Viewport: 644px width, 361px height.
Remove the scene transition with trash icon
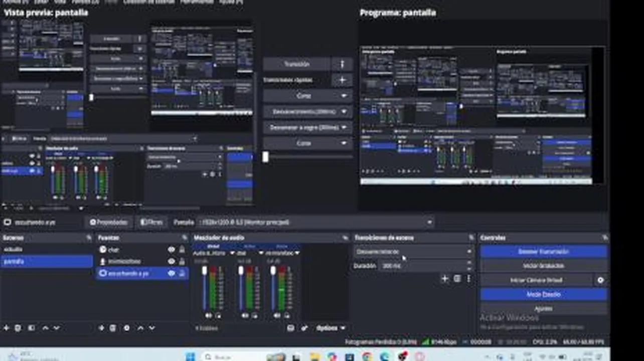point(457,279)
